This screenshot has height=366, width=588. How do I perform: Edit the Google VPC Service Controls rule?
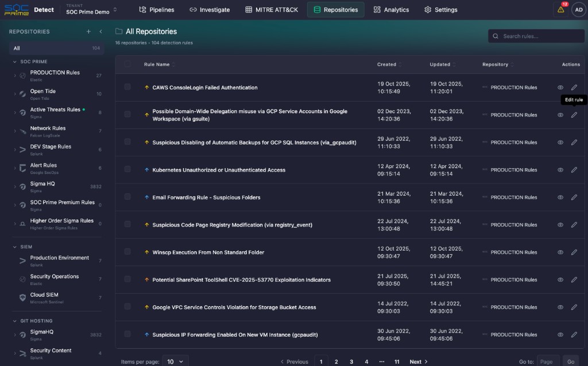point(574,307)
